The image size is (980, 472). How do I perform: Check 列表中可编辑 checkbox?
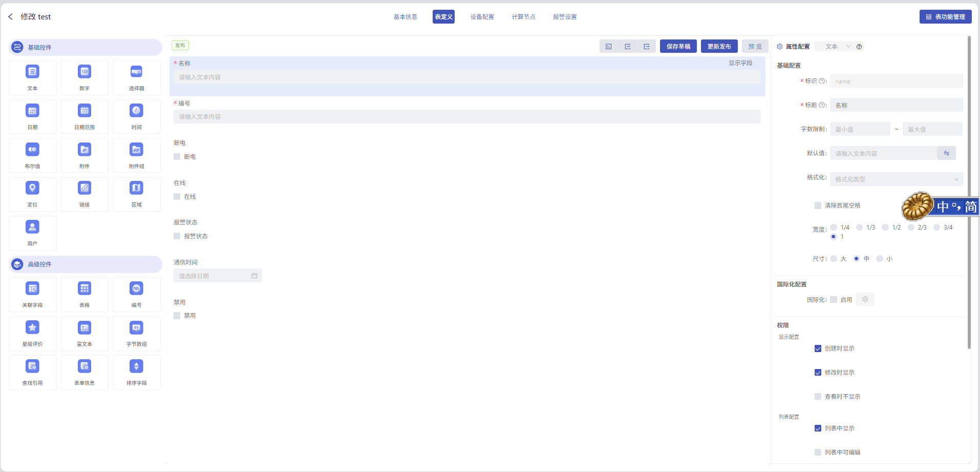point(818,453)
